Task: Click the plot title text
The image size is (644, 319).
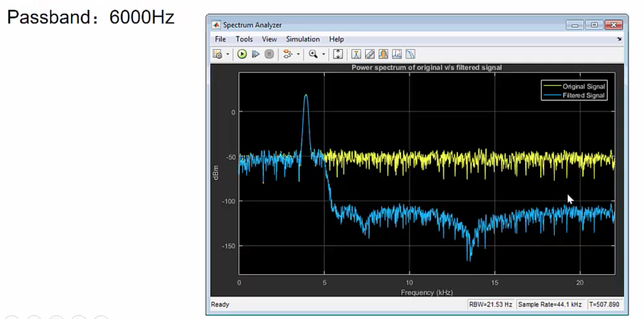Action: [x=427, y=68]
